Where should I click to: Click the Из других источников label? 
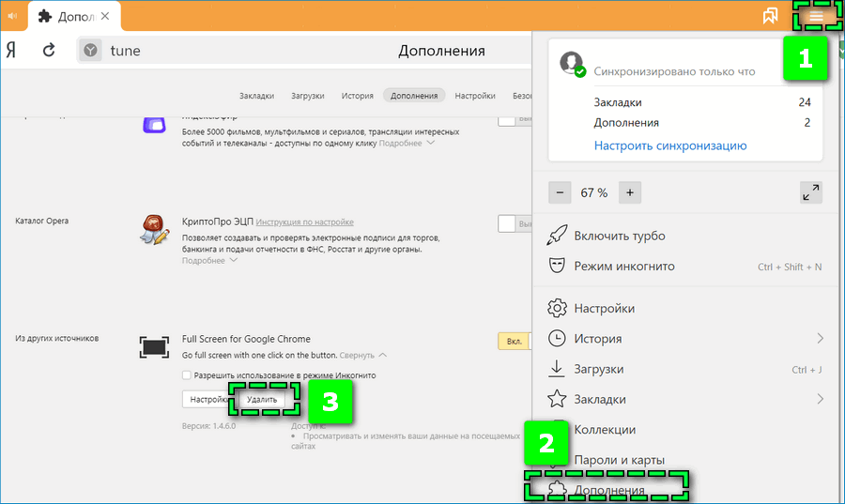pyautogui.click(x=56, y=338)
